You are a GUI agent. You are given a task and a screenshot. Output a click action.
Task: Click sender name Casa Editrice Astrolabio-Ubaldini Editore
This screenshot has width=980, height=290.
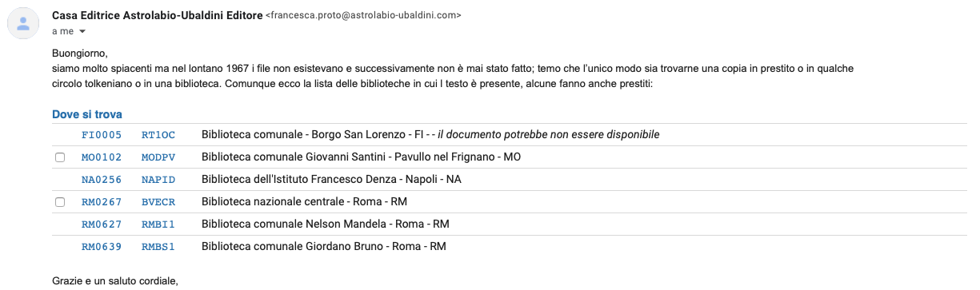(157, 15)
